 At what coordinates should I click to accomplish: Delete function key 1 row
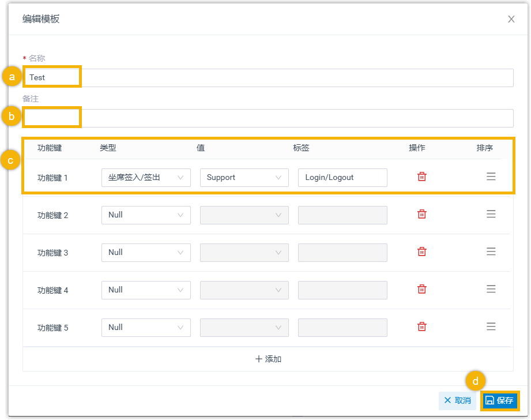point(421,177)
